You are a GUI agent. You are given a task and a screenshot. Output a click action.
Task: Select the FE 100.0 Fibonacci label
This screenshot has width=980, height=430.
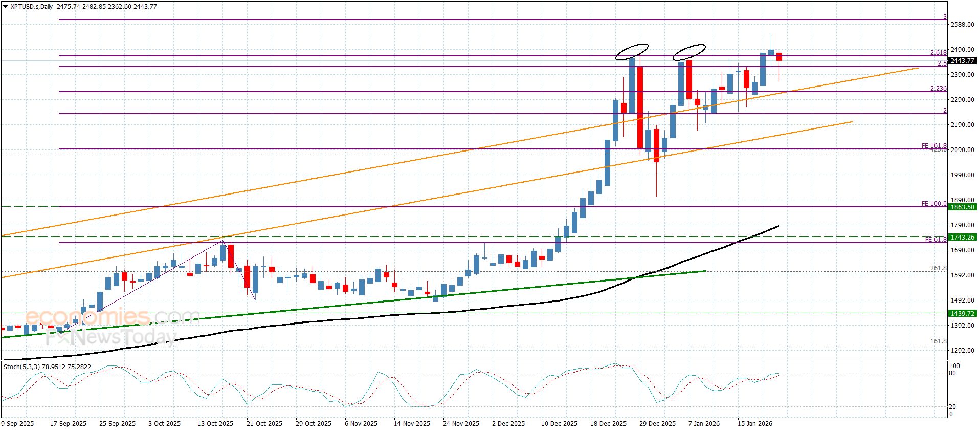933,204
